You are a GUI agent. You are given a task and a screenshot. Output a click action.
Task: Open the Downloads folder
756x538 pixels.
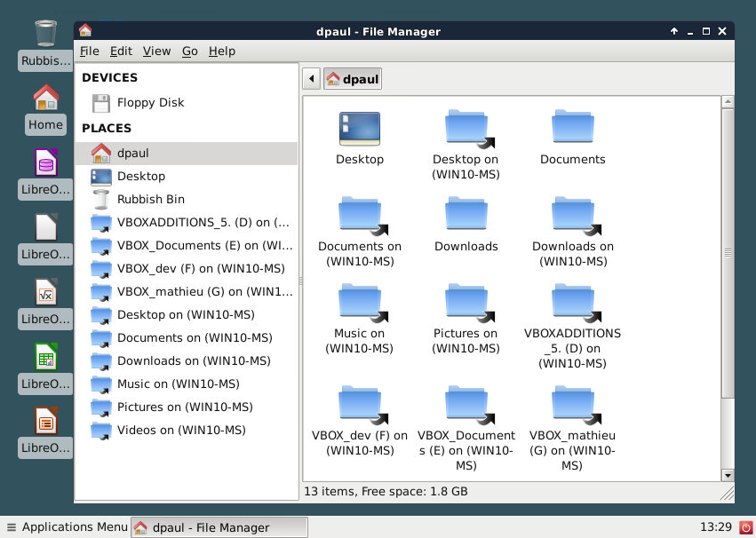point(466,214)
